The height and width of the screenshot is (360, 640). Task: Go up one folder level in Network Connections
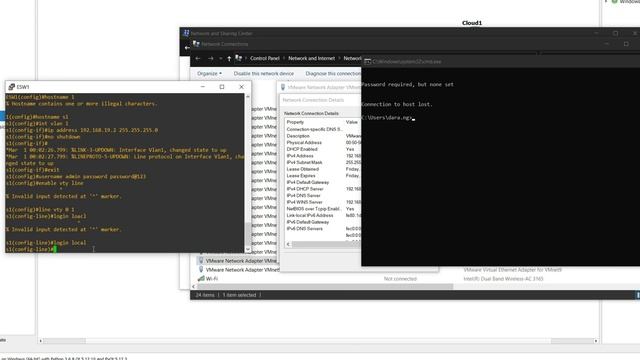tap(229, 59)
